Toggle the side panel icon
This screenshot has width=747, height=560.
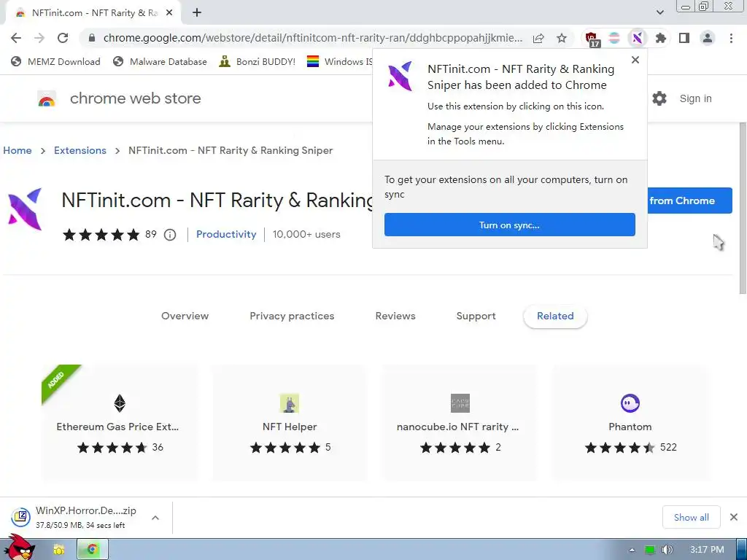(684, 38)
